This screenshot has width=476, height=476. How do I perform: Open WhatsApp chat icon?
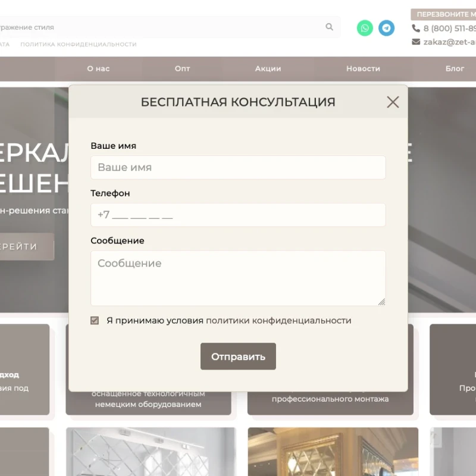point(365,28)
